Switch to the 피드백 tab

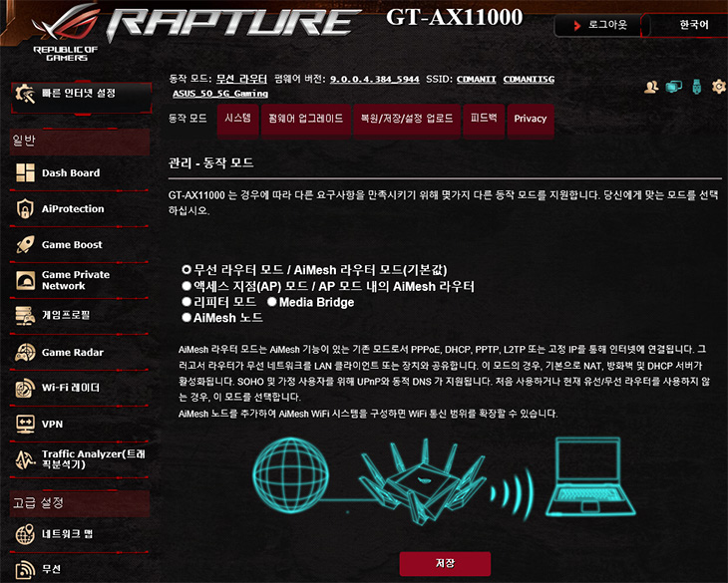tap(484, 120)
